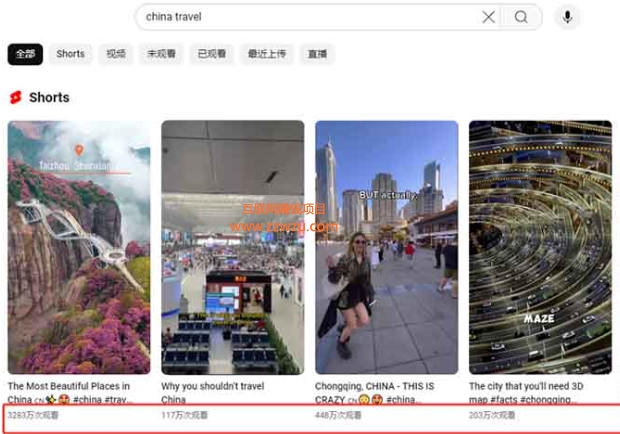This screenshot has width=620, height=434.
Task: Click the 203万次观看 view count
Action: point(492,415)
